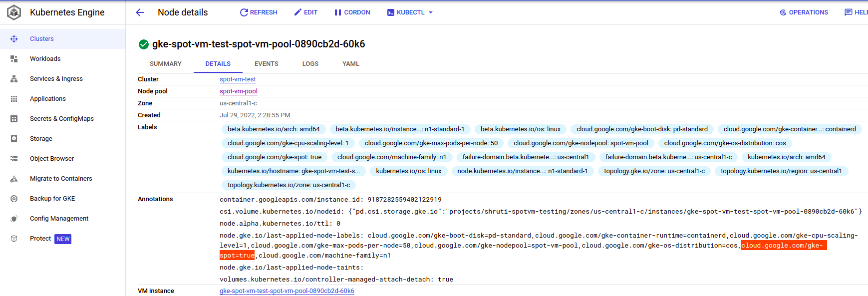
Task: Click the us-central1-c zone value
Action: coord(238,103)
